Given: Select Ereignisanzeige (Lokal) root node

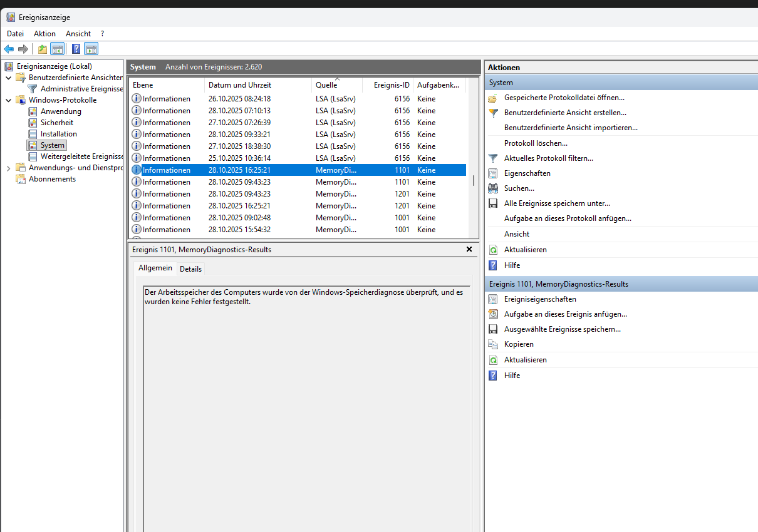Looking at the screenshot, I should (55, 66).
